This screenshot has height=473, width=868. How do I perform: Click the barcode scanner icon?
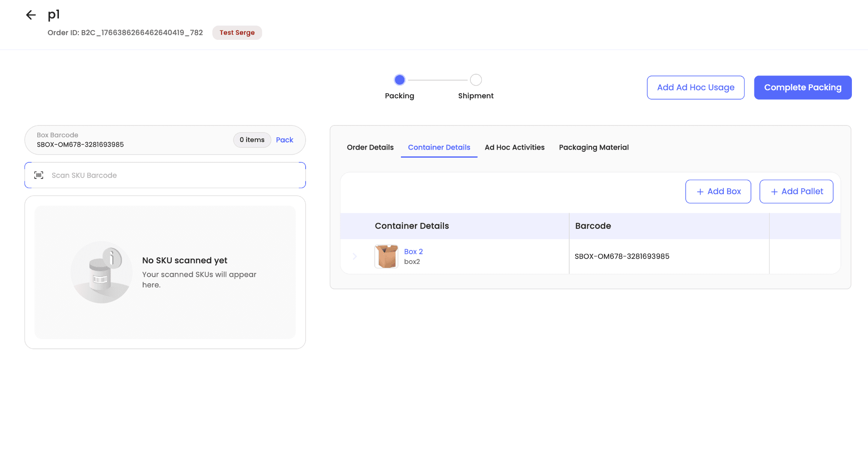point(39,175)
